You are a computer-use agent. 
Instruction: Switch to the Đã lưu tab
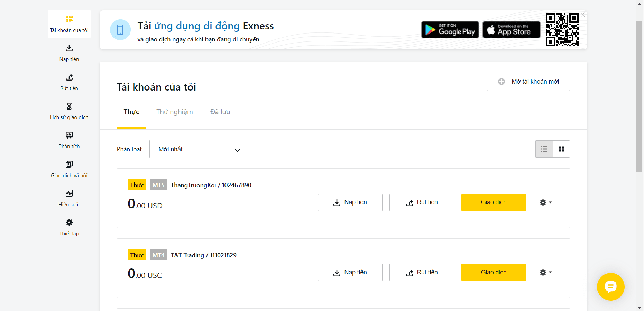(220, 112)
